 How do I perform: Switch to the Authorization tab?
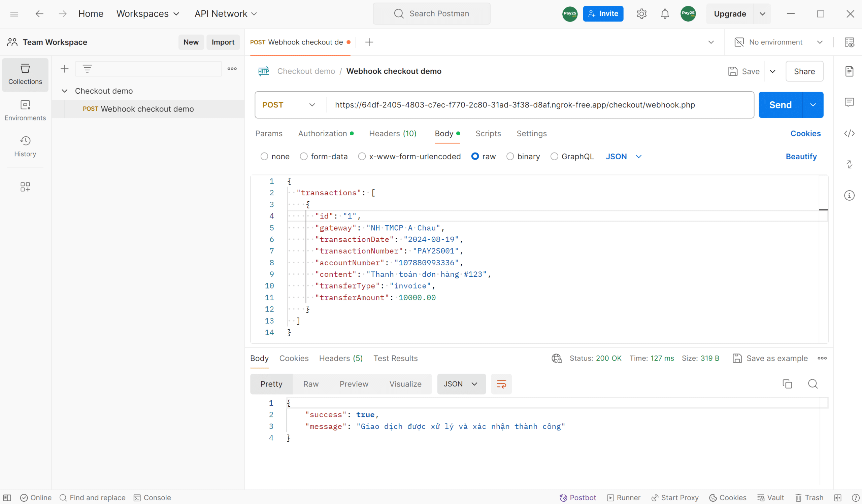pyautogui.click(x=326, y=133)
